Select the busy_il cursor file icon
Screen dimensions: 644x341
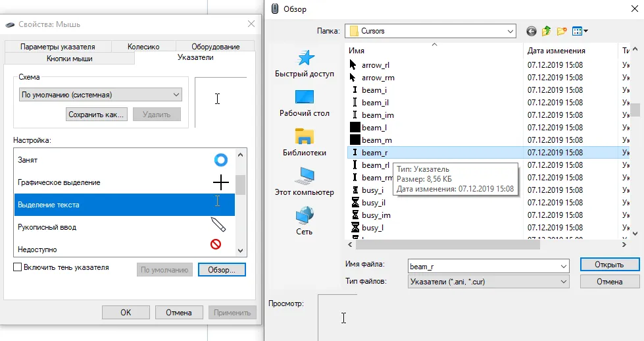355,202
